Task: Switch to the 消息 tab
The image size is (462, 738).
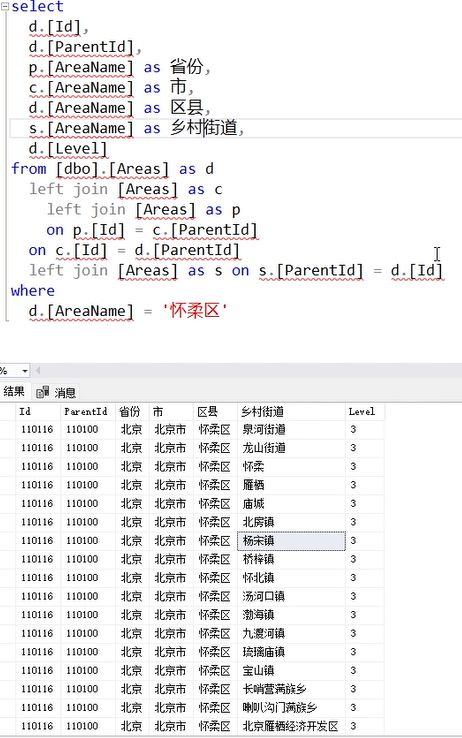Action: tap(65, 392)
